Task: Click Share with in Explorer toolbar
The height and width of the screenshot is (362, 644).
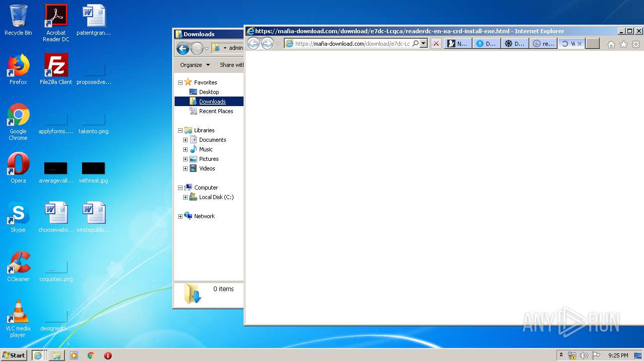Action: click(231, 65)
